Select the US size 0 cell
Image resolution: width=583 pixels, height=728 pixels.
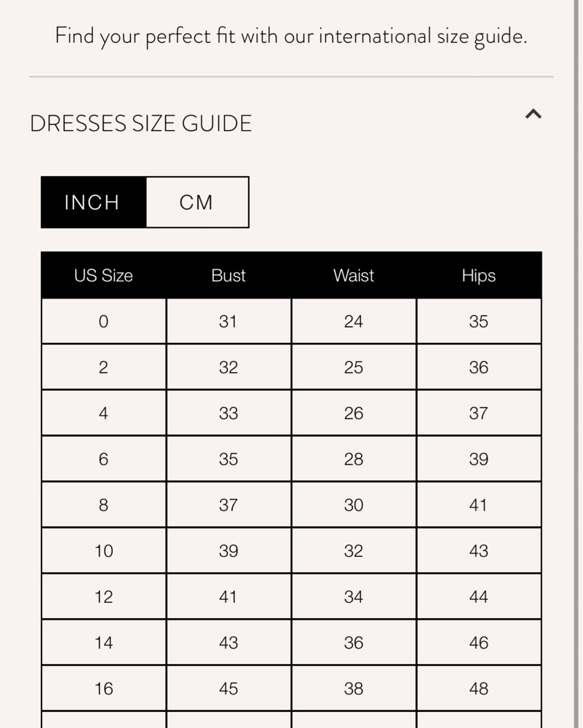(x=103, y=321)
